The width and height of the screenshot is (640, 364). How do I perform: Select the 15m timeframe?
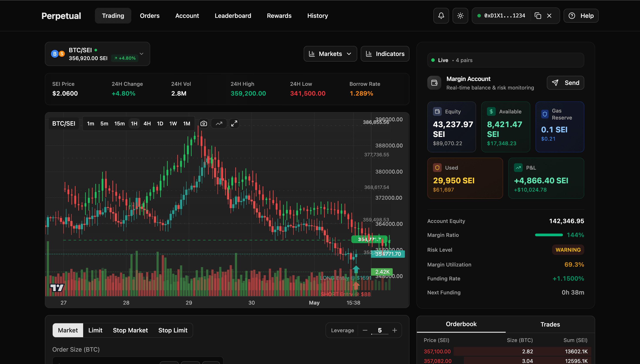120,123
